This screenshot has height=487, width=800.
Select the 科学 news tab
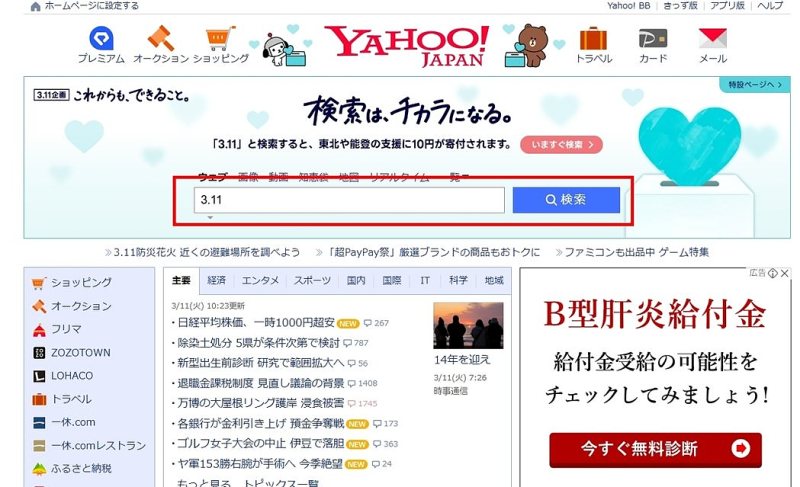point(458,280)
